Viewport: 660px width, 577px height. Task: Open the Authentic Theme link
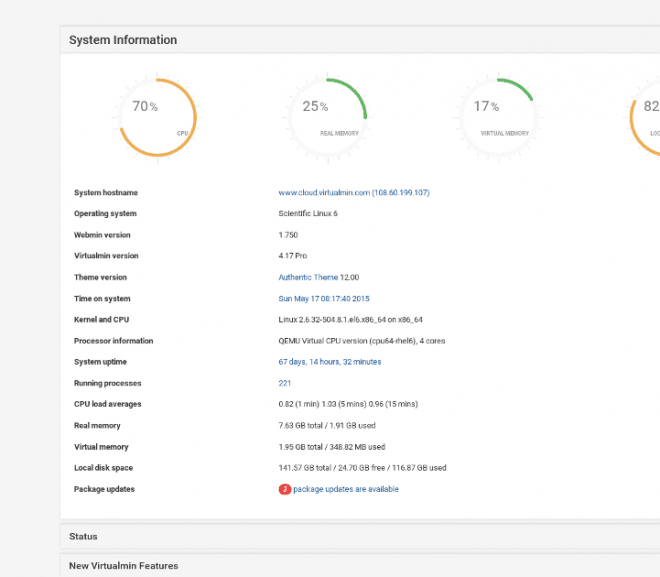[308, 277]
